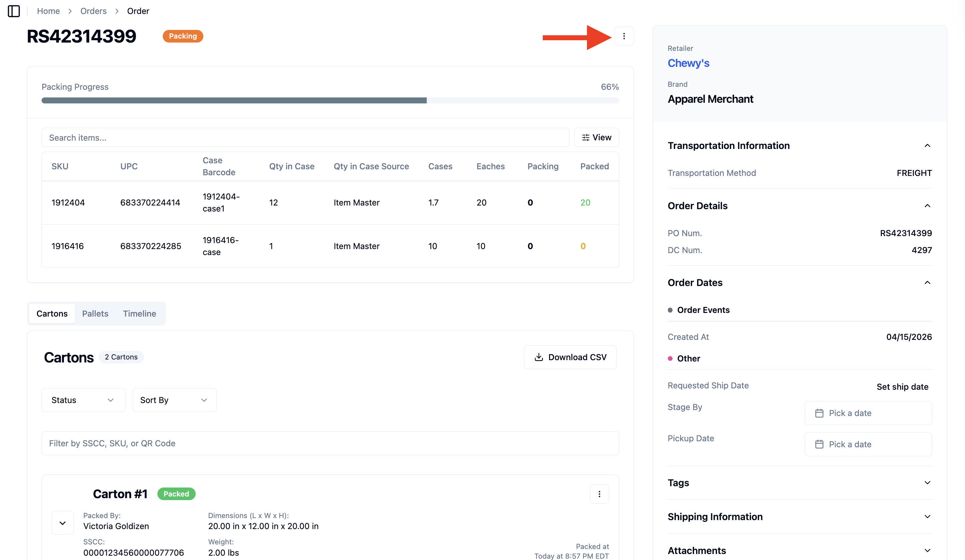This screenshot has width=965, height=560.
Task: Expand Carton #1 details chevron
Action: [x=63, y=523]
